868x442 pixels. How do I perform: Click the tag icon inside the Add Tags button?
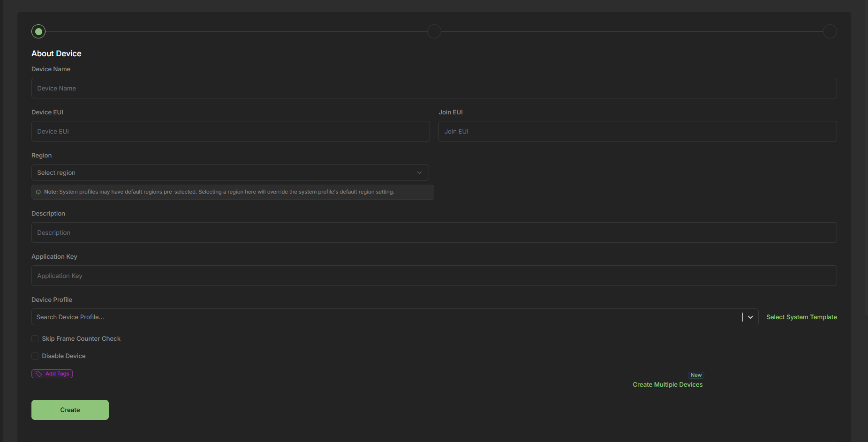point(39,374)
